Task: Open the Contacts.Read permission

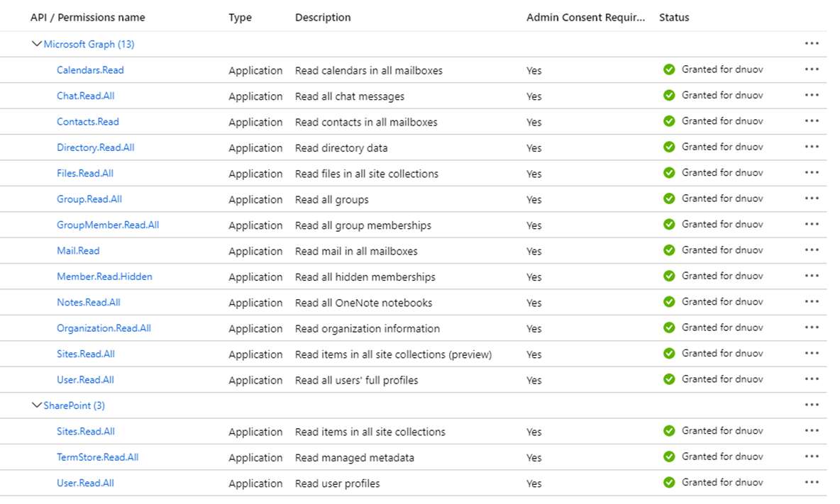Action: [88, 121]
